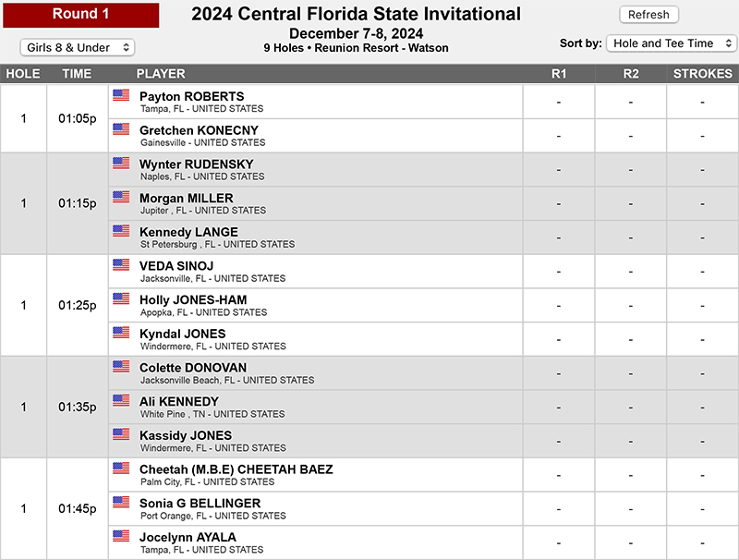
Task: Click the PLAYER column header
Action: pyautogui.click(x=161, y=74)
